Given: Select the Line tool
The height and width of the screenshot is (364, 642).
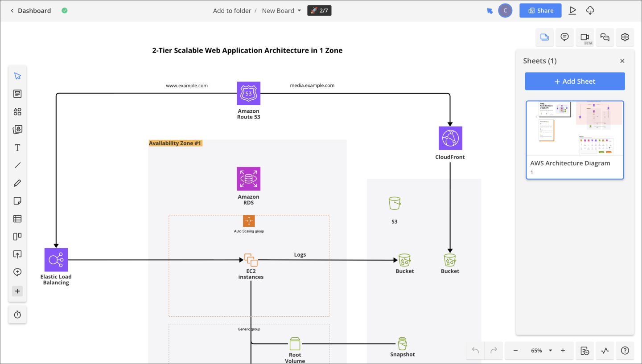Looking at the screenshot, I should (17, 165).
